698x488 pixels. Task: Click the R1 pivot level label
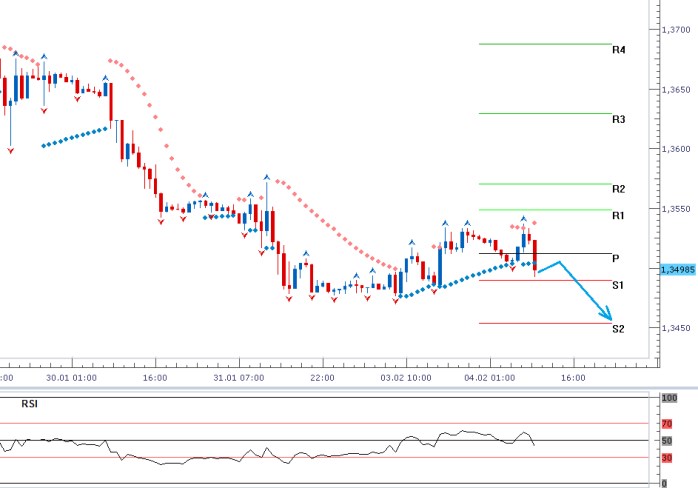pyautogui.click(x=618, y=216)
